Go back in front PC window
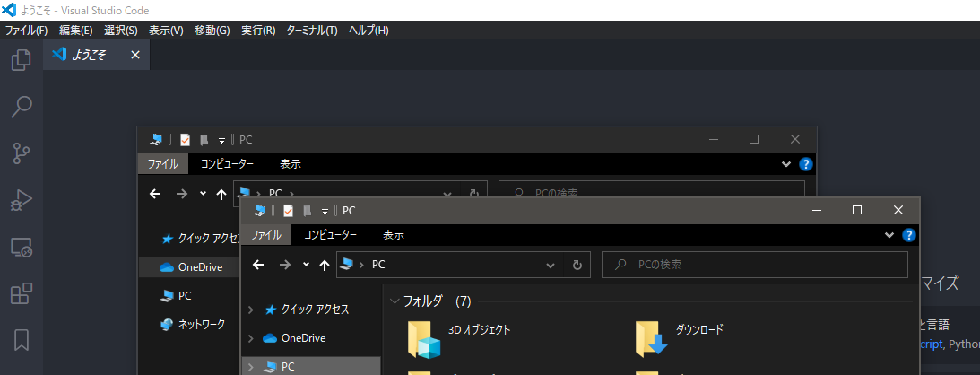This screenshot has width=980, height=375. point(259,265)
